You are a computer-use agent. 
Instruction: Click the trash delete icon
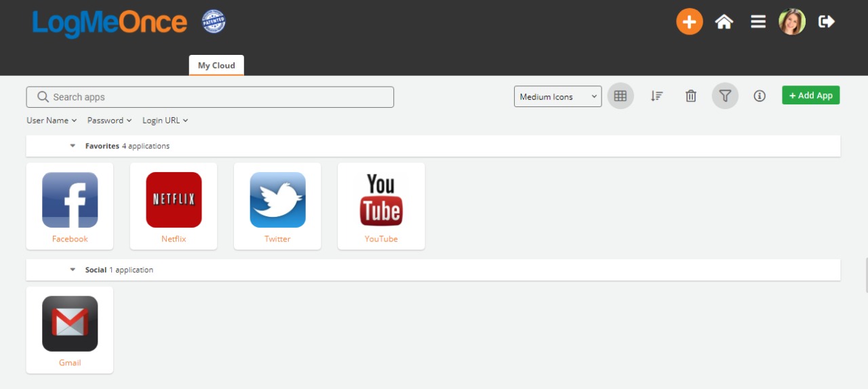(x=691, y=96)
